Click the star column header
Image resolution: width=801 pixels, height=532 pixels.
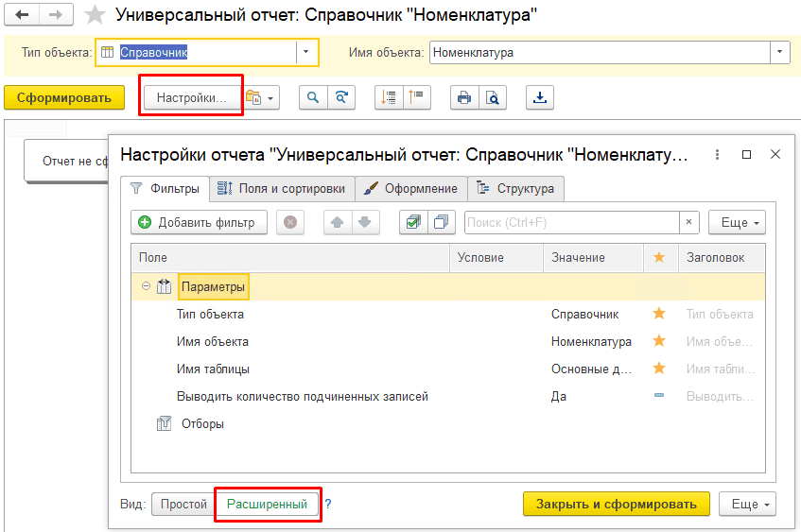659,257
